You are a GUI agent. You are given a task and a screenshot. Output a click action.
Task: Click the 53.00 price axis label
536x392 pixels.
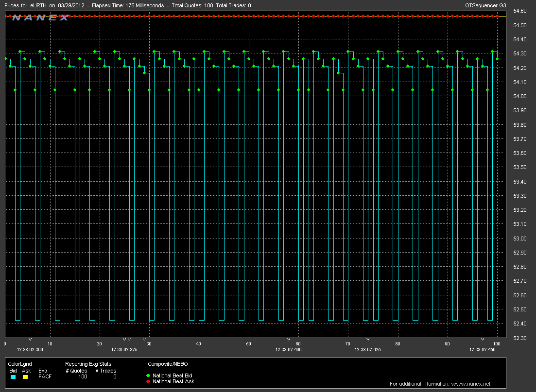tap(520, 239)
